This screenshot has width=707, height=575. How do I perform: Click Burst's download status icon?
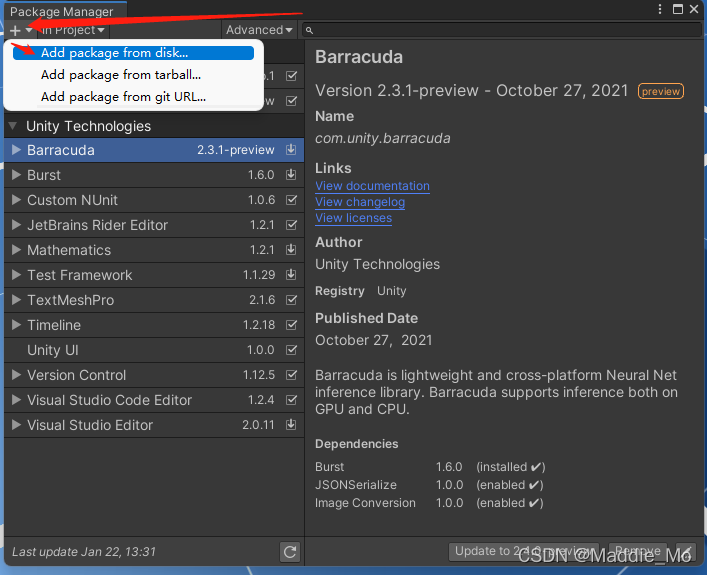(291, 175)
